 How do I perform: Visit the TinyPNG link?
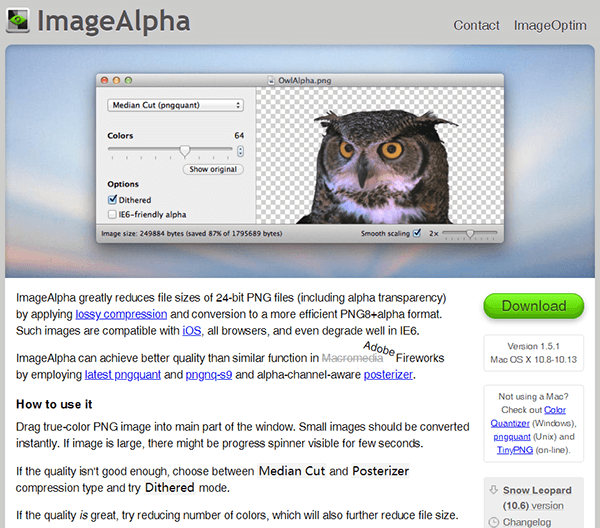tap(515, 450)
